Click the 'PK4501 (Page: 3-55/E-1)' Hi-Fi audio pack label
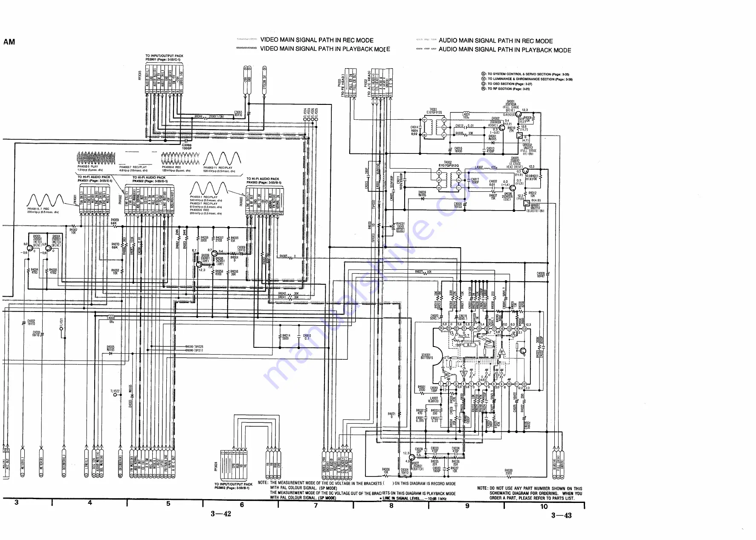 tap(95, 181)
